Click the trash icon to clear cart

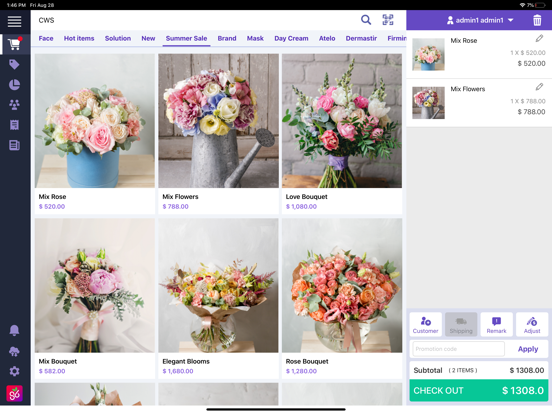pyautogui.click(x=537, y=20)
